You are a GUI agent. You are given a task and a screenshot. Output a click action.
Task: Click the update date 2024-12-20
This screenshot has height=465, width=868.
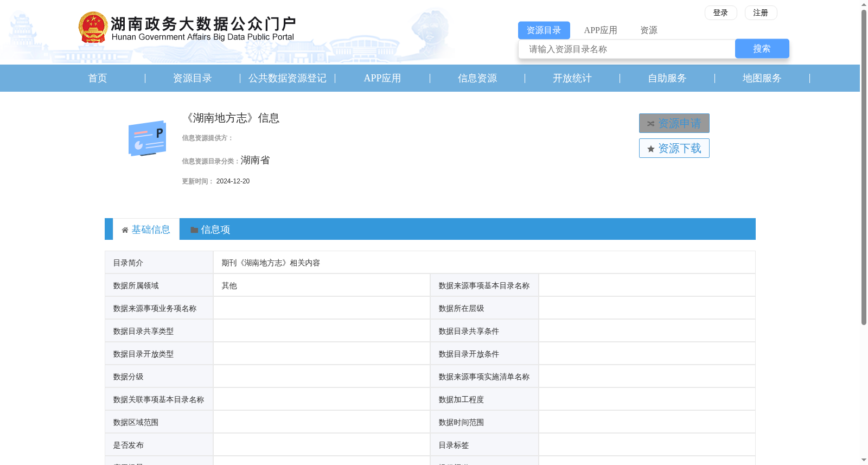[x=233, y=181]
